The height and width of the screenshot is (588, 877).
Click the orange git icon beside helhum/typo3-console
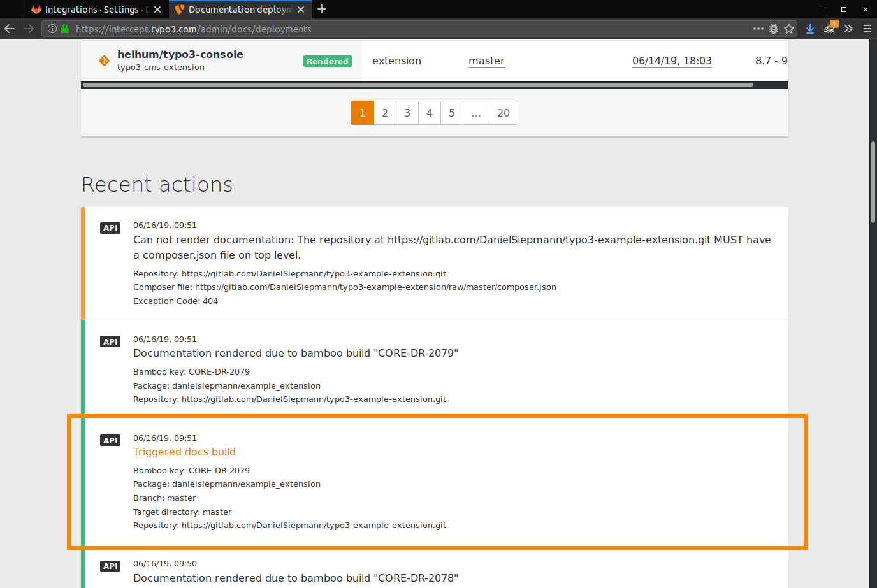click(104, 61)
